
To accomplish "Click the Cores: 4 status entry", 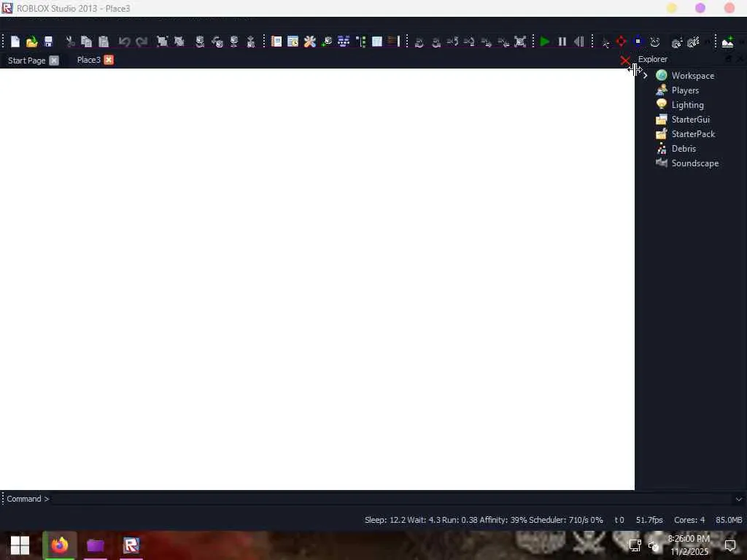I will tap(689, 520).
